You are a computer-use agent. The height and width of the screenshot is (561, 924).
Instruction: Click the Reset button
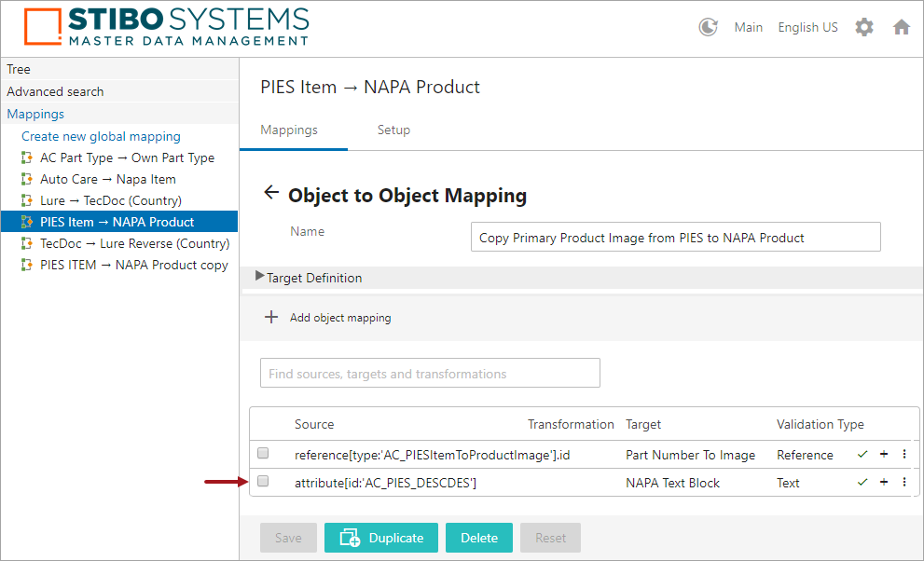tap(550, 538)
